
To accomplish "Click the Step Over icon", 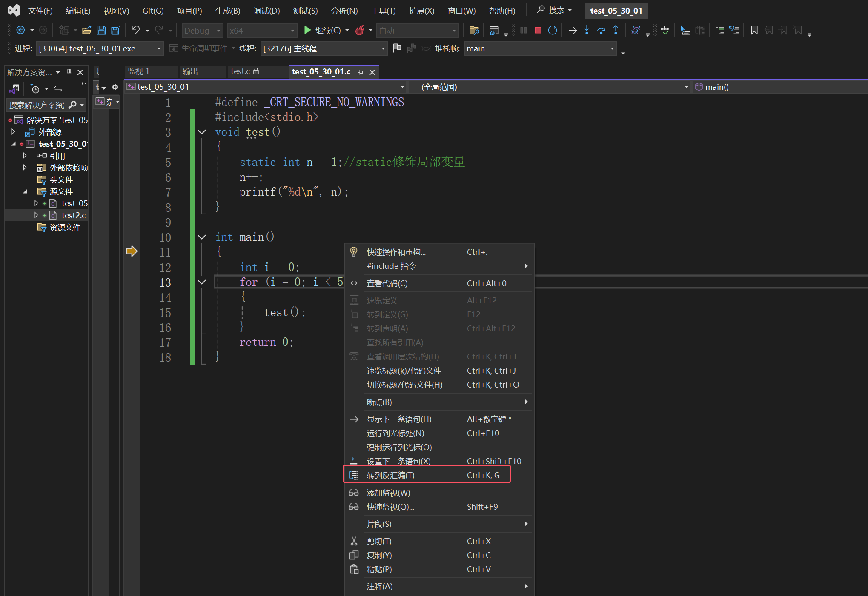I will point(601,30).
